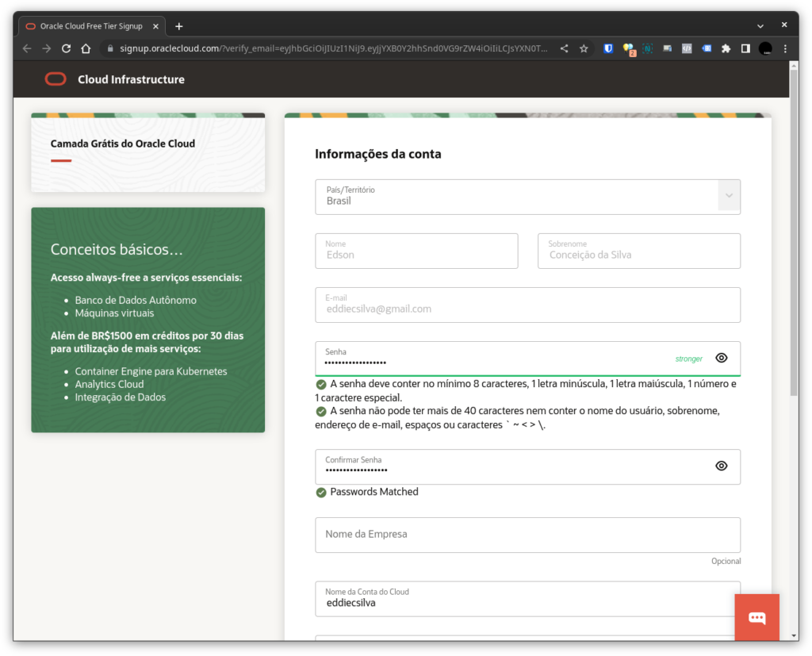Click the 'stronger' password strength label
The image size is (812, 656).
(x=689, y=359)
